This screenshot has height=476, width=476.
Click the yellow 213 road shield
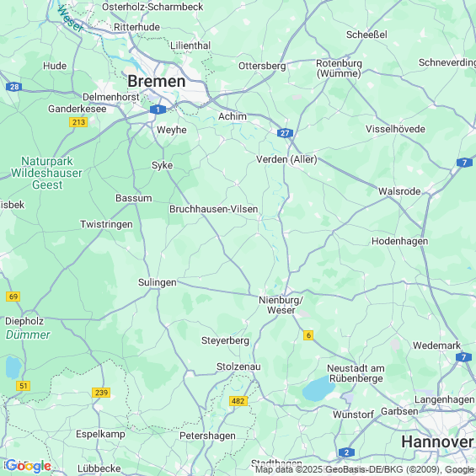78,122
